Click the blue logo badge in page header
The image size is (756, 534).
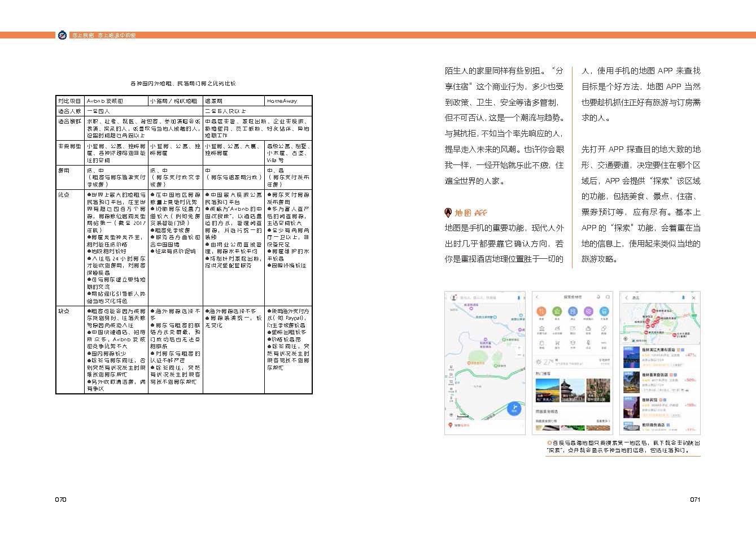click(x=63, y=36)
